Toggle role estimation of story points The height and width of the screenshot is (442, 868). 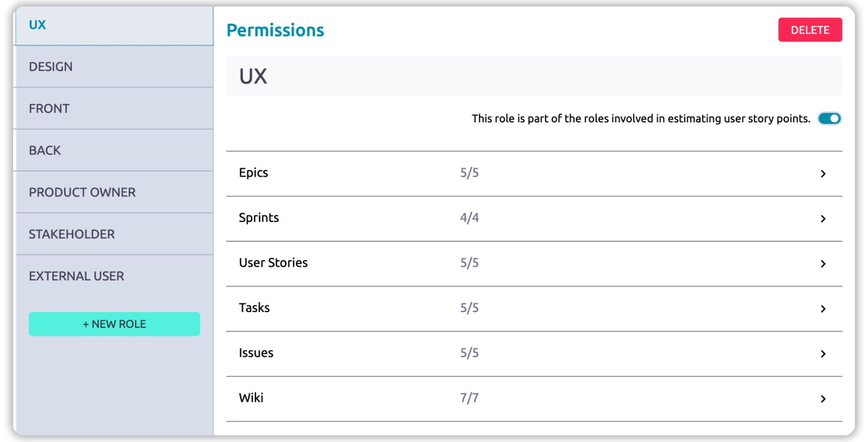829,119
